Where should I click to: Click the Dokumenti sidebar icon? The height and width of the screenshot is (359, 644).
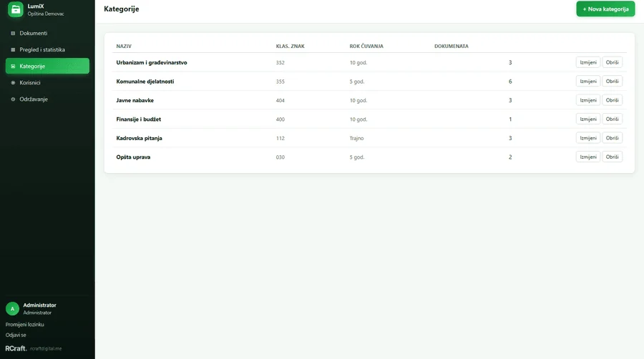click(x=13, y=33)
